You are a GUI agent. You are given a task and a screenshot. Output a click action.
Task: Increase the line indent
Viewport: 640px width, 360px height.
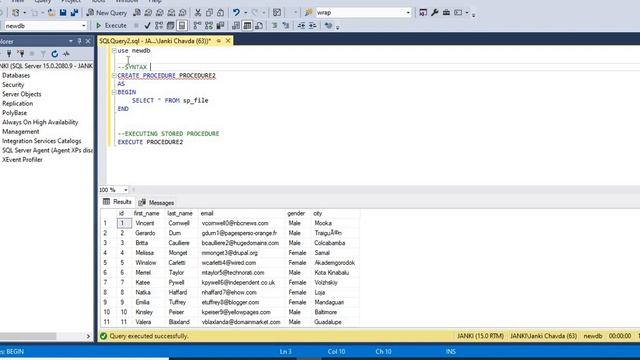click(x=313, y=26)
